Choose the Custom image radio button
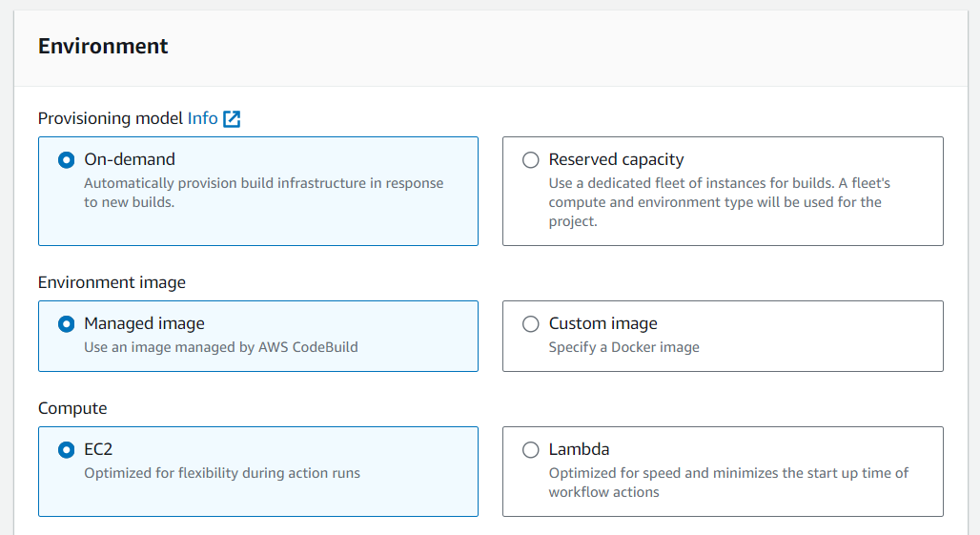This screenshot has height=535, width=980. pyautogui.click(x=530, y=324)
